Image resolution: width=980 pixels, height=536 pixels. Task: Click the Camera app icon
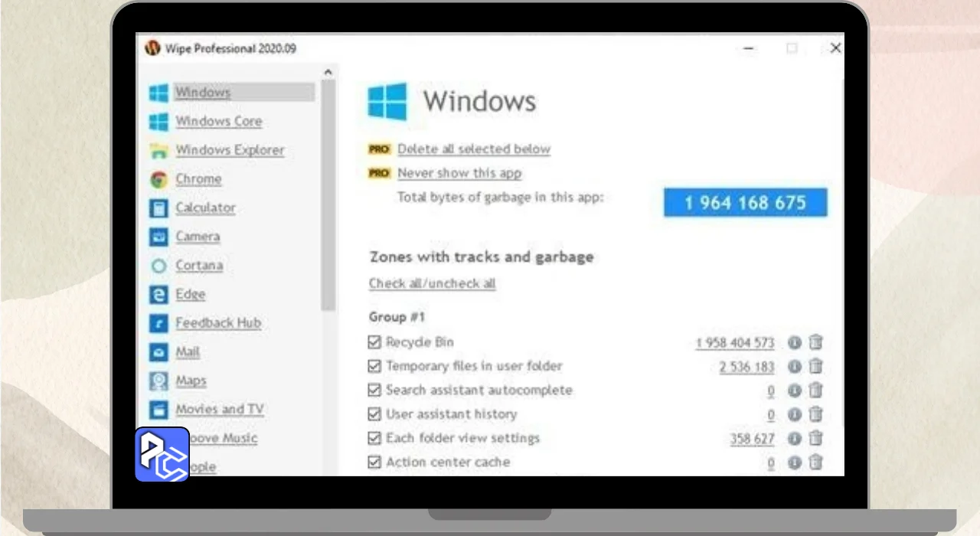pos(158,237)
